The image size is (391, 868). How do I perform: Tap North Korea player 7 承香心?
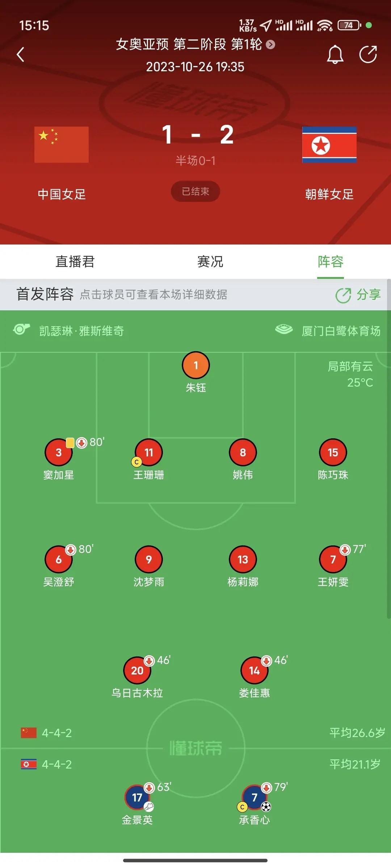pyautogui.click(x=255, y=797)
